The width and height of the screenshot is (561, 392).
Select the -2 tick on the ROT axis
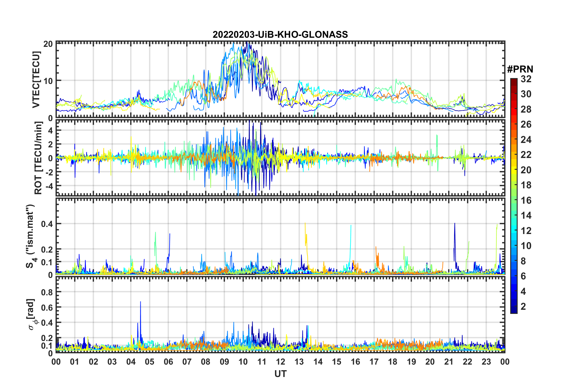[x=49, y=172]
